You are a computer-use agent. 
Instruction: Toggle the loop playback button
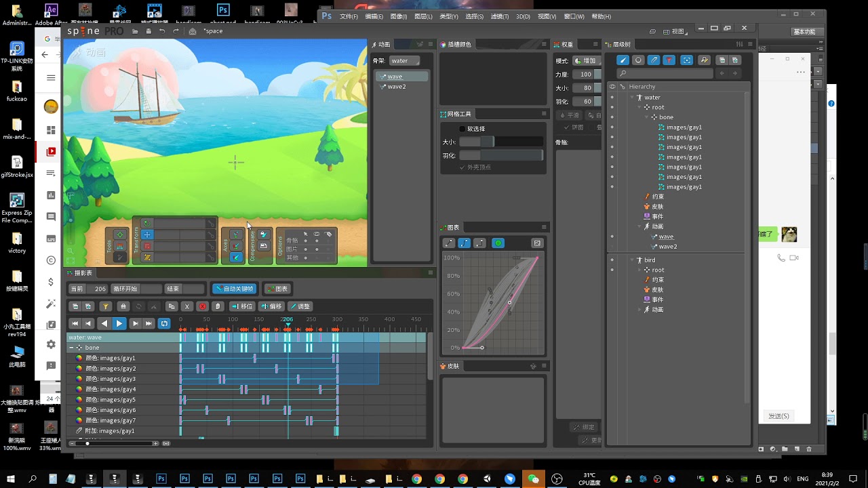164,323
